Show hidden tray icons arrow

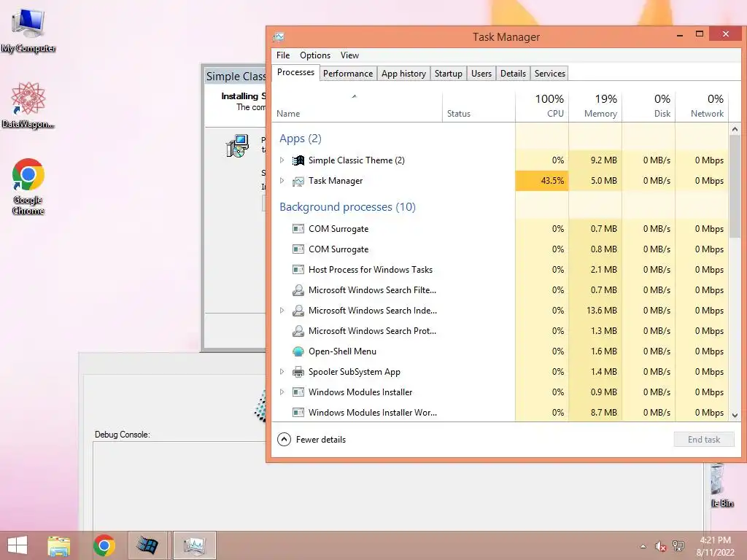click(643, 546)
